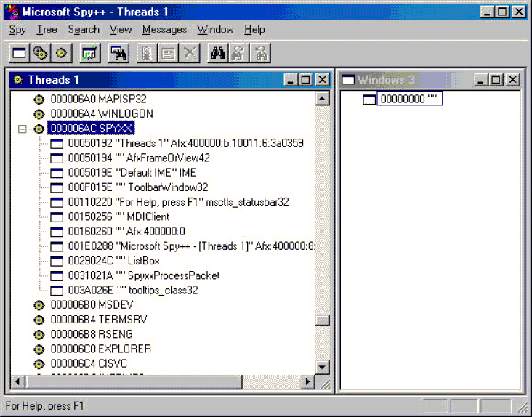The image size is (532, 417).
Task: Open the Tree menu
Action: tap(47, 30)
